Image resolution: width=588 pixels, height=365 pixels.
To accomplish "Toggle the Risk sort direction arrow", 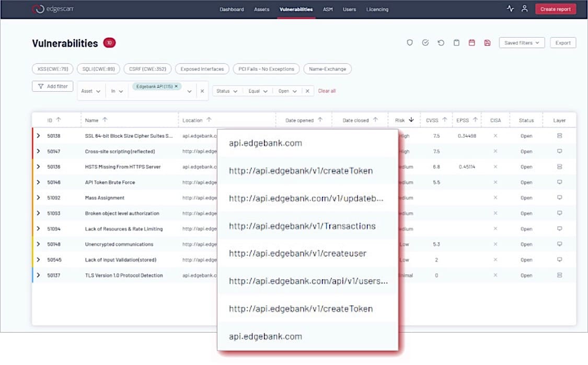I will click(x=411, y=120).
